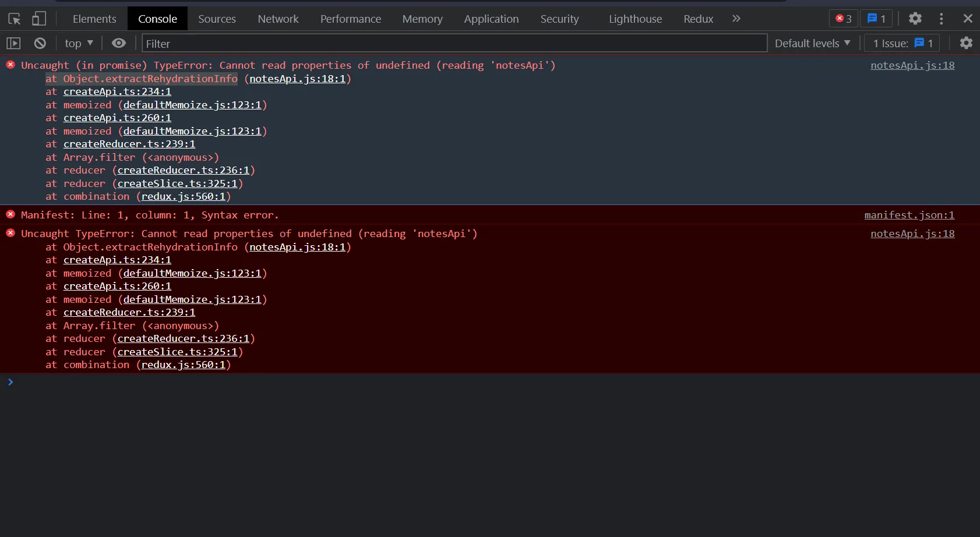The image size is (980, 537).
Task: Open console settings gear
Action: (966, 43)
